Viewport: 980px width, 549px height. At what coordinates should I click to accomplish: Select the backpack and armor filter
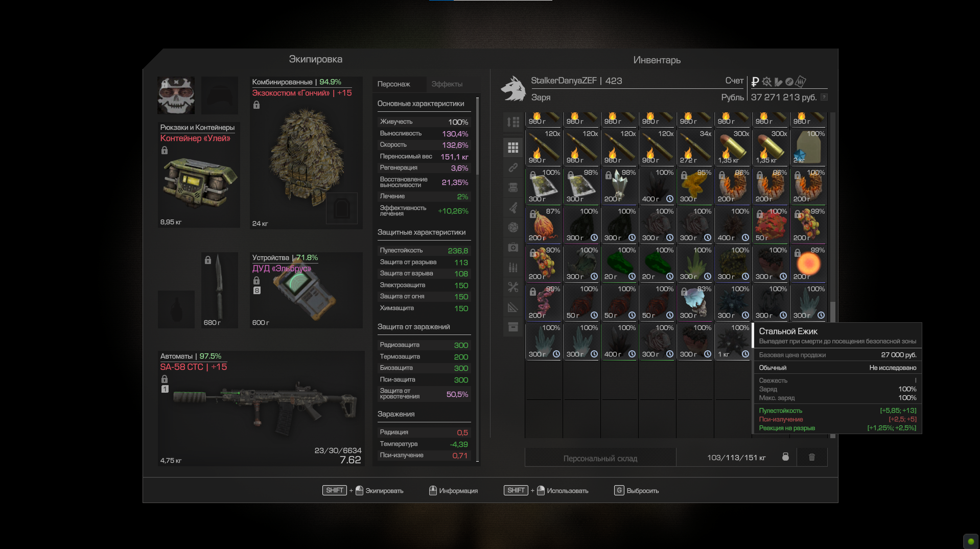pyautogui.click(x=513, y=187)
